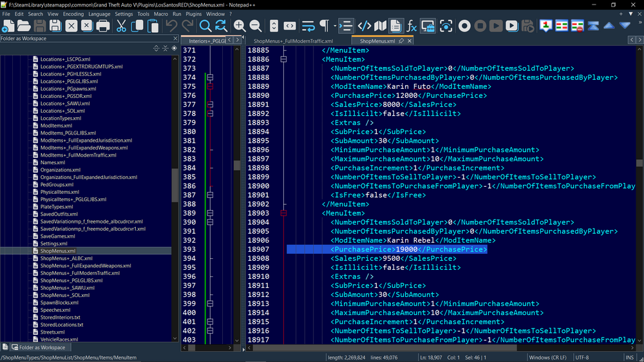Click the Cut scissors icon
Image resolution: width=644 pixels, height=362 pixels.
[x=121, y=26]
